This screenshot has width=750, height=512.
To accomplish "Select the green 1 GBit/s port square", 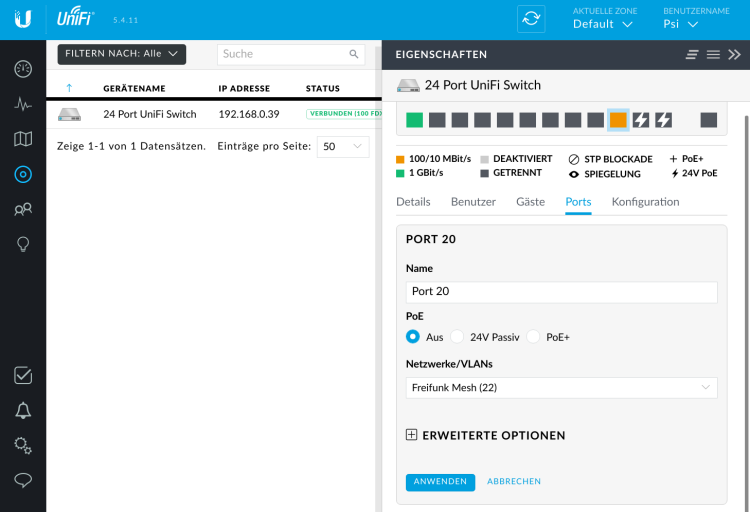I will coord(414,120).
